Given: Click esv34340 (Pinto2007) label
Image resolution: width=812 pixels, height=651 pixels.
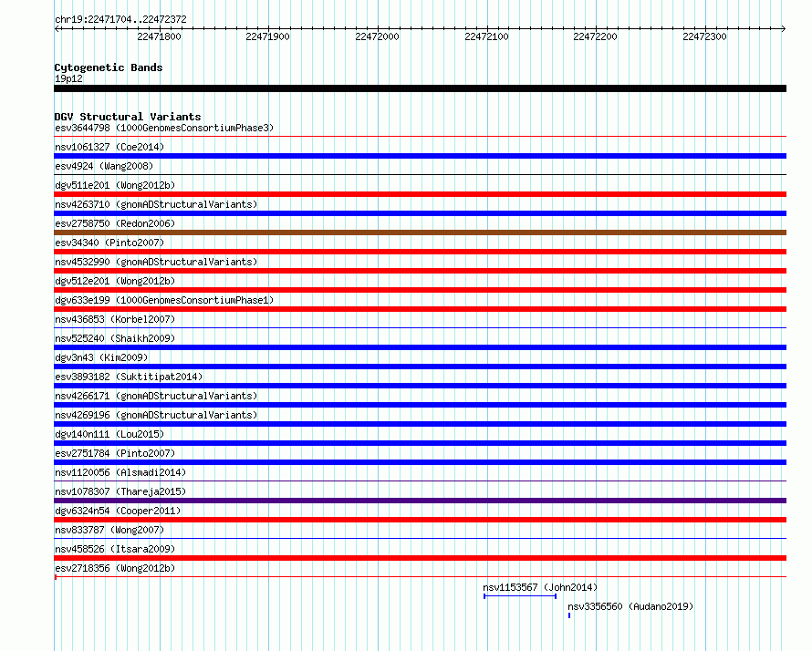Looking at the screenshot, I should (109, 243).
